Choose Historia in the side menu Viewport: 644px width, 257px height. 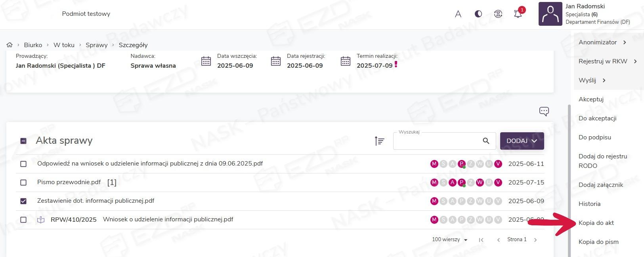click(589, 204)
